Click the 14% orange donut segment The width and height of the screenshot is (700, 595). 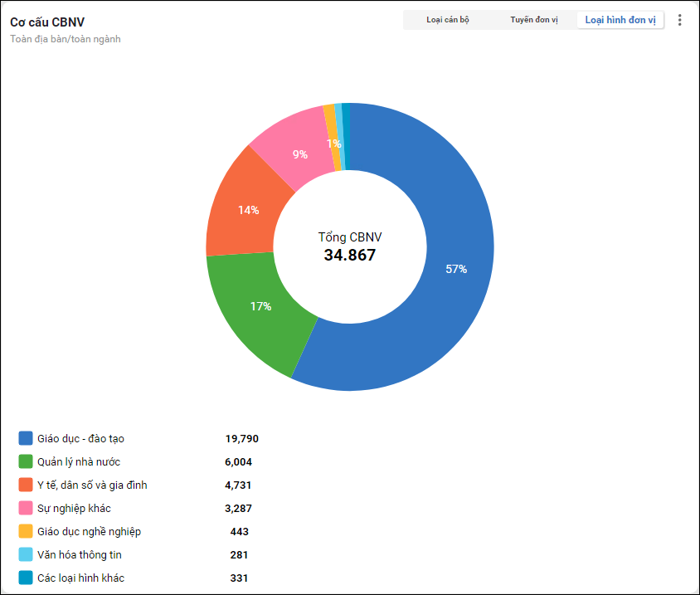[x=248, y=210]
